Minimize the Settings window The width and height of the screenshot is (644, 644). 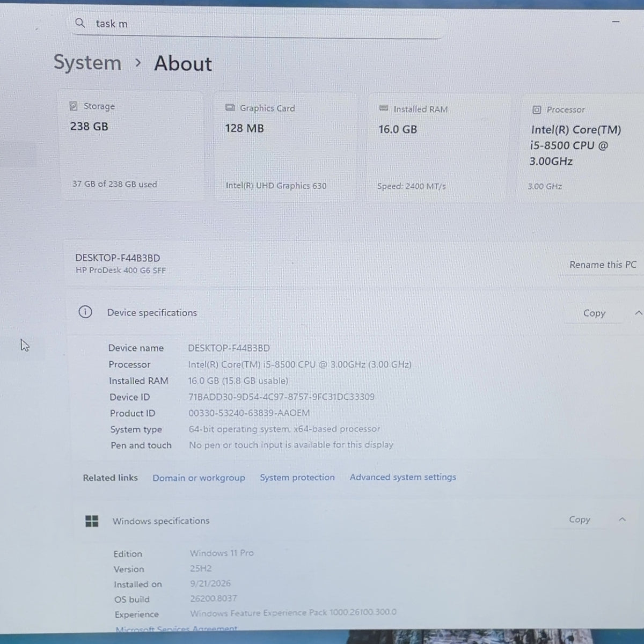[x=616, y=21]
